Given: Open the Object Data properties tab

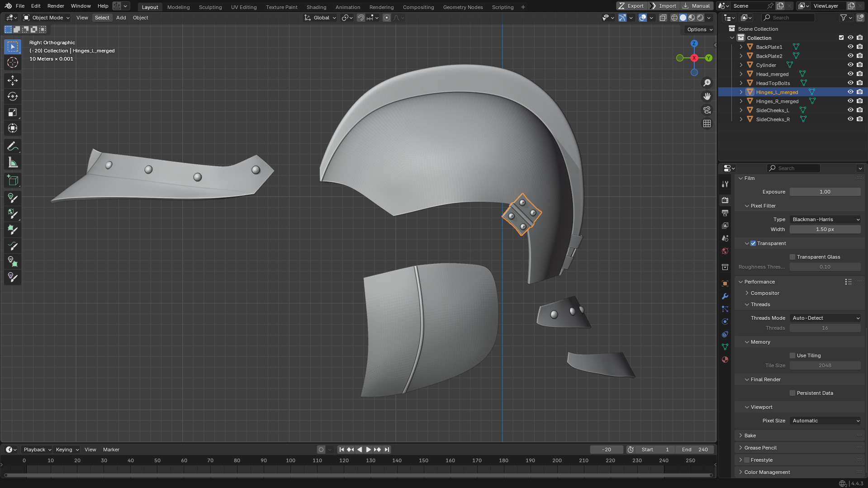Looking at the screenshot, I should (x=725, y=347).
